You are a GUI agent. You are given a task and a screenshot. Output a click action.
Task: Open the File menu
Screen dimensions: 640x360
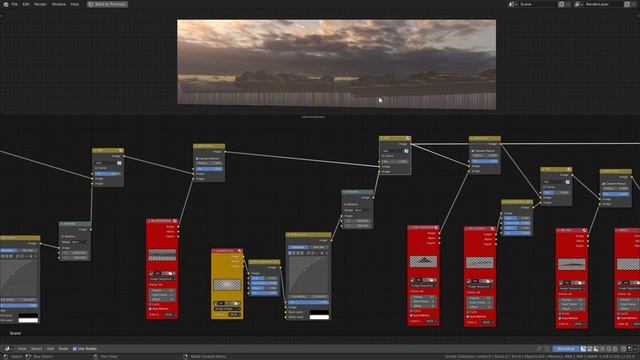click(15, 4)
